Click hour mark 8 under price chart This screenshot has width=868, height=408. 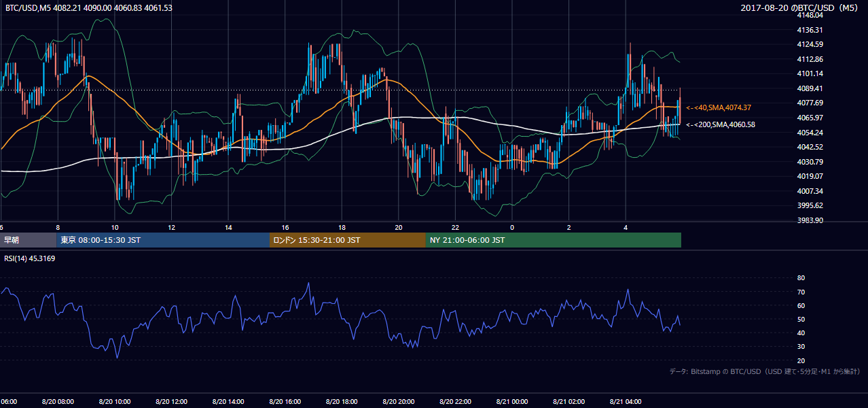tap(58, 228)
